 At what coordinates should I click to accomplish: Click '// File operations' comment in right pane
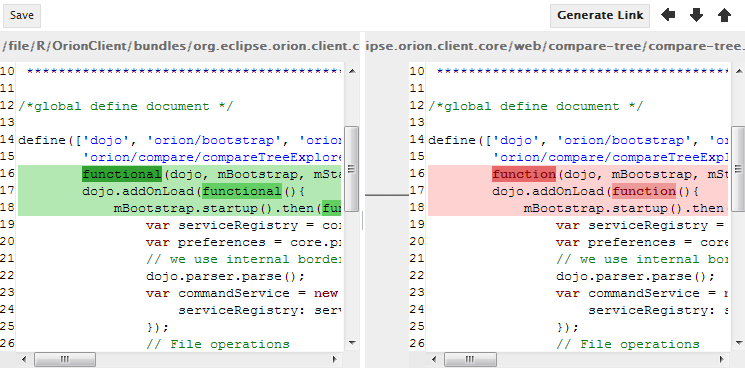click(628, 345)
